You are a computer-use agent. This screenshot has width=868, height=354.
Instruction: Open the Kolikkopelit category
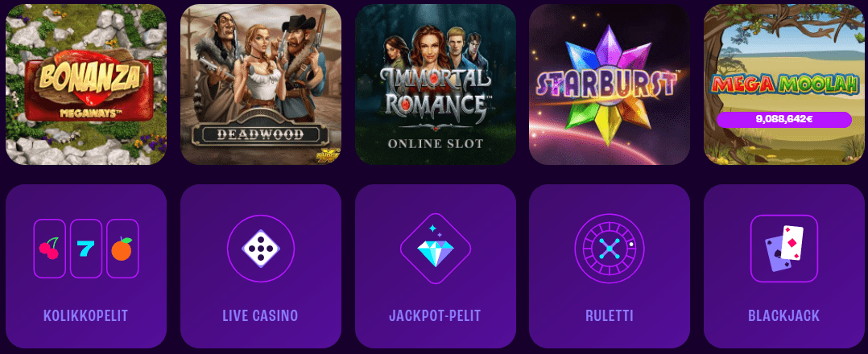click(86, 316)
